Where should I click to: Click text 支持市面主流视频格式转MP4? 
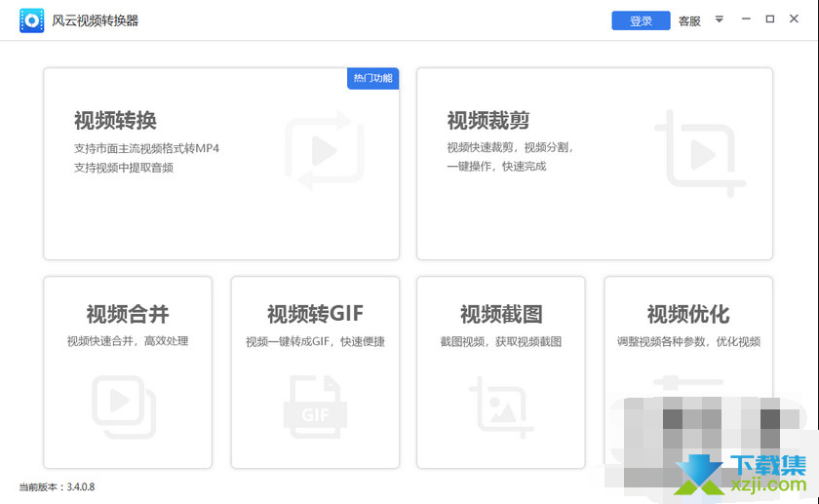(146, 148)
